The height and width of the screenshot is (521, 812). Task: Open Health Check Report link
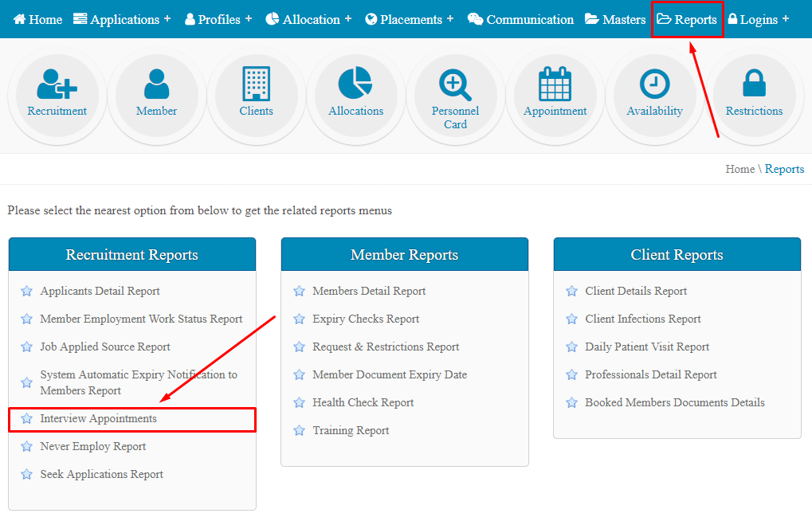coord(363,403)
